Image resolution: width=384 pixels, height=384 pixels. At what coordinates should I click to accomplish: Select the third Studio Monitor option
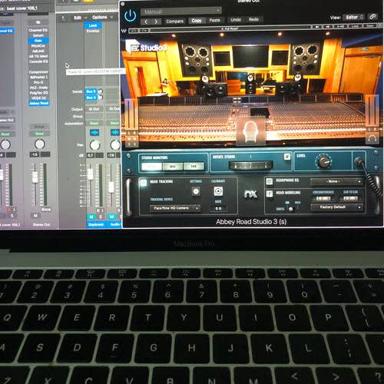[x=194, y=166]
